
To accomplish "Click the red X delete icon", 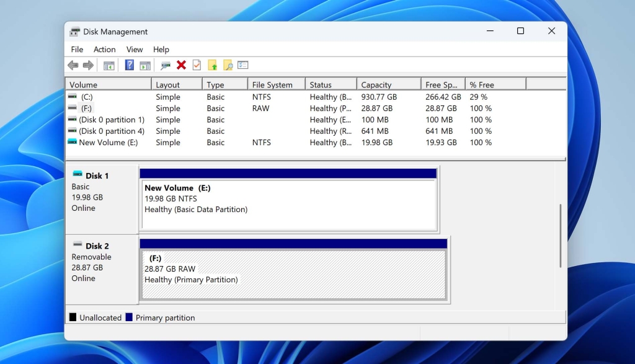I will pos(182,64).
